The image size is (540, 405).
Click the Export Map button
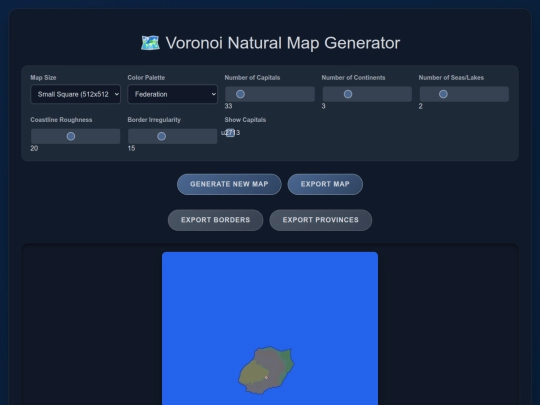pos(325,184)
